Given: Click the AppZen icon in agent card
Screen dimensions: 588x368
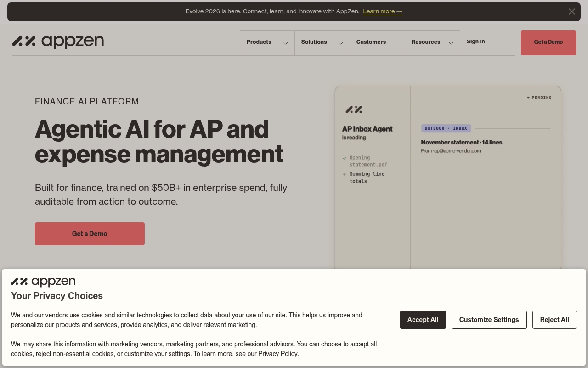Looking at the screenshot, I should 354,109.
